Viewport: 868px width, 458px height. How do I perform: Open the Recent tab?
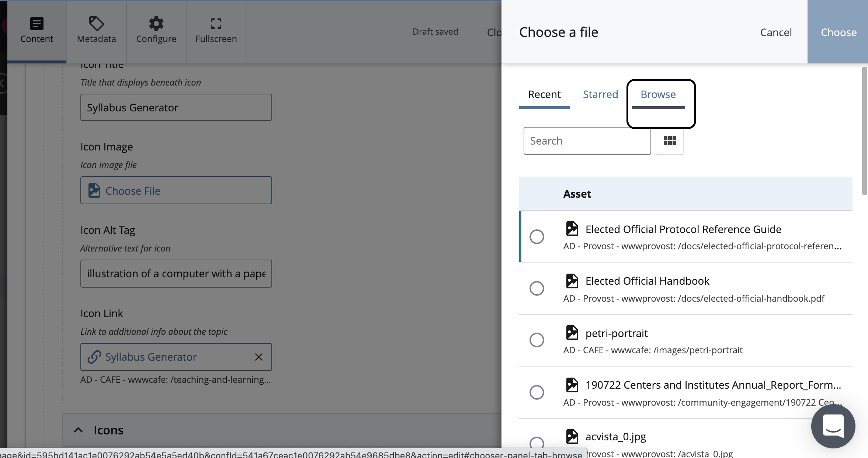(x=544, y=95)
